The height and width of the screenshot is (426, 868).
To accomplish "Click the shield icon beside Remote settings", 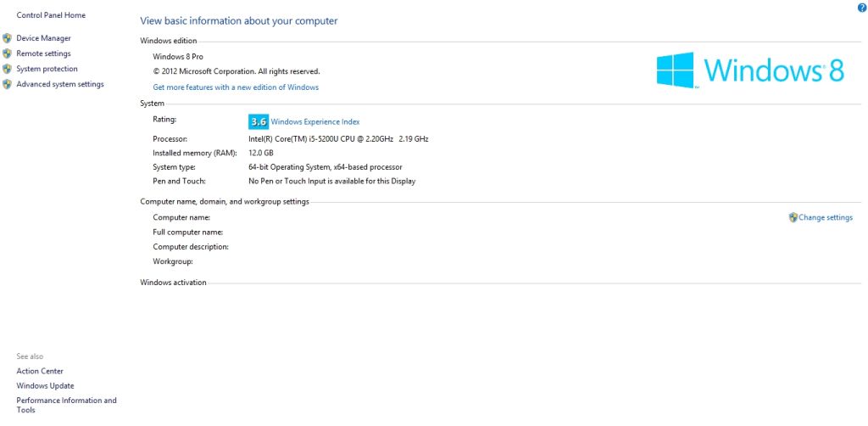I will click(7, 53).
